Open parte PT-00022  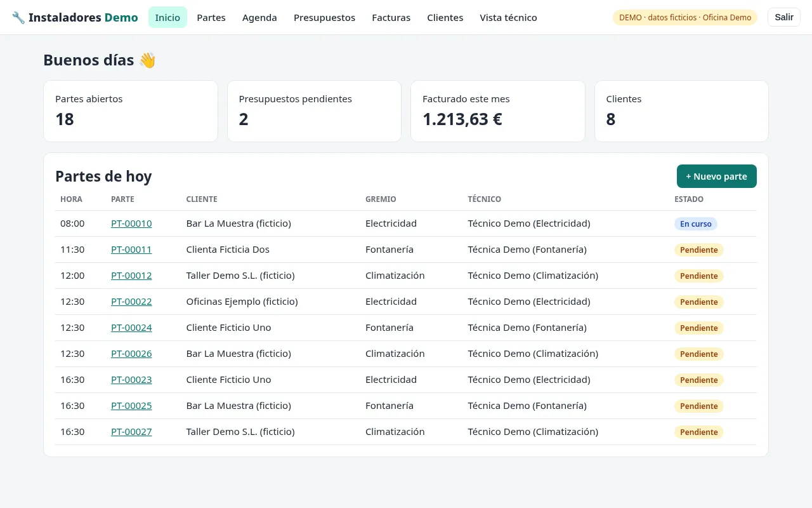[131, 302]
